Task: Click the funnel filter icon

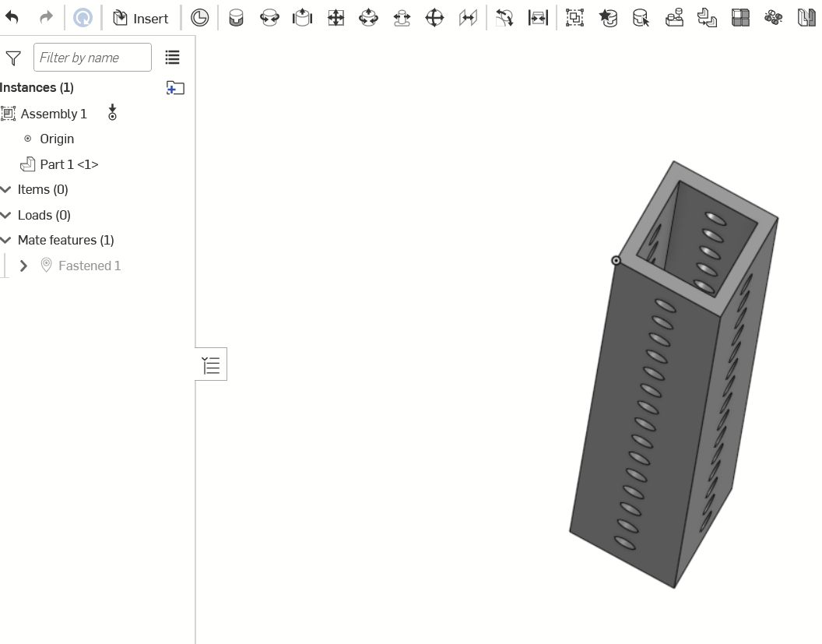Action: pyautogui.click(x=13, y=58)
